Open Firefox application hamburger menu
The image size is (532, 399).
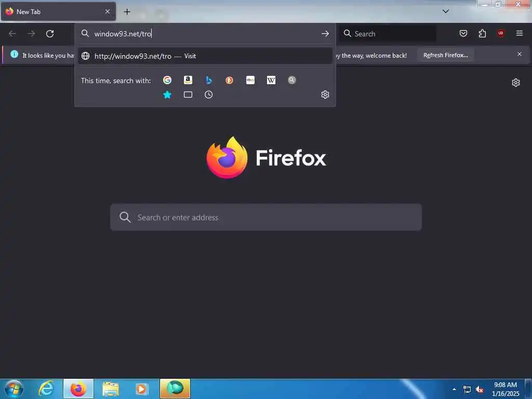point(520,33)
